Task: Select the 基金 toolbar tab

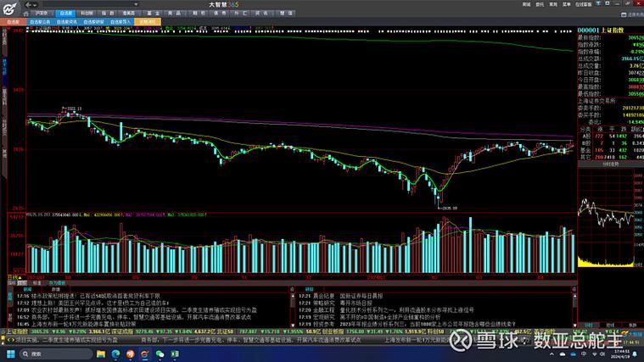Action: (153, 14)
